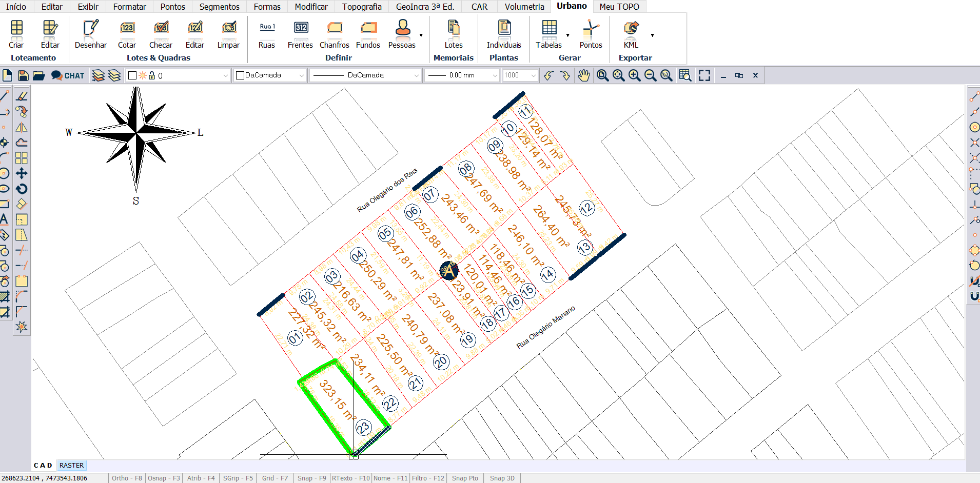Click the Desenhar lots tool
This screenshot has width=980, height=483.
click(90, 34)
